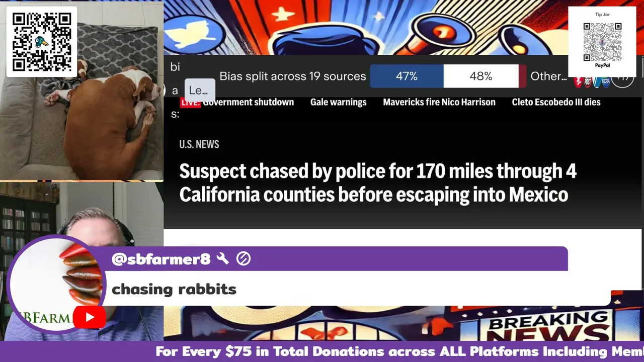Open Cleto Escobedo III dies topic

556,102
